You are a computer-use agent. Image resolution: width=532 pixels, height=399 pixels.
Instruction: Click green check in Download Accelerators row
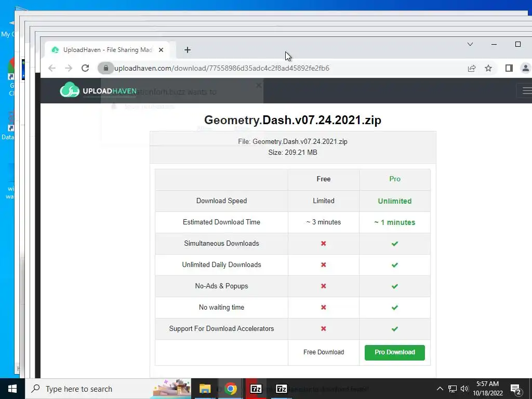click(395, 329)
